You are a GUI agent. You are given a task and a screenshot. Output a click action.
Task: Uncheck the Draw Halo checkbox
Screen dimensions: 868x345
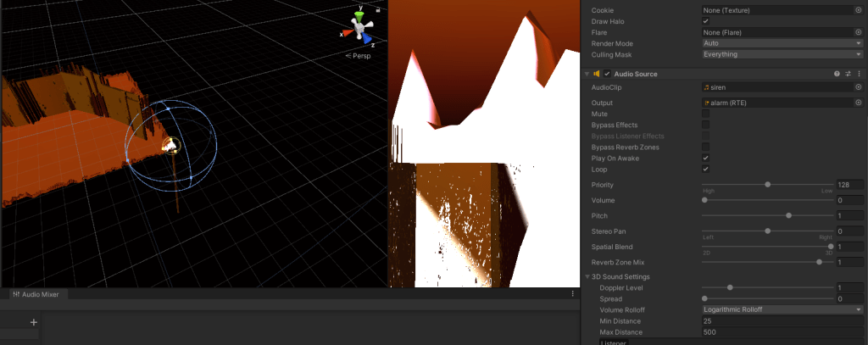[705, 21]
